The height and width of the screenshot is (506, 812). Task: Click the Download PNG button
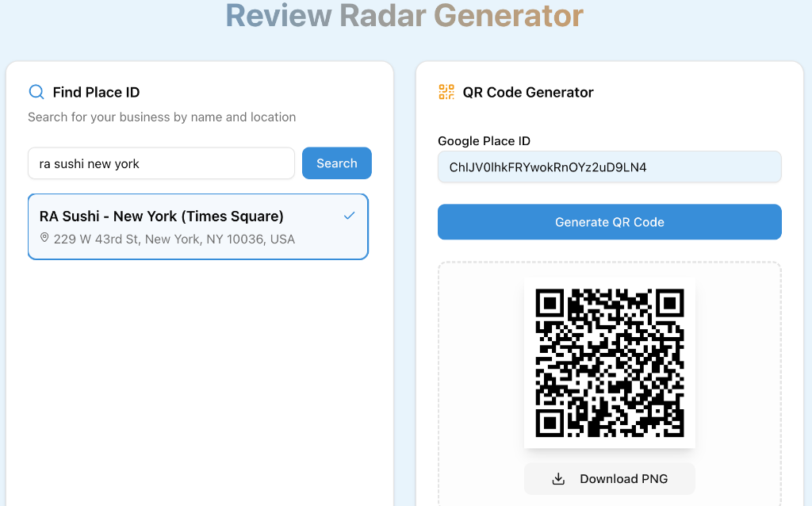609,478
